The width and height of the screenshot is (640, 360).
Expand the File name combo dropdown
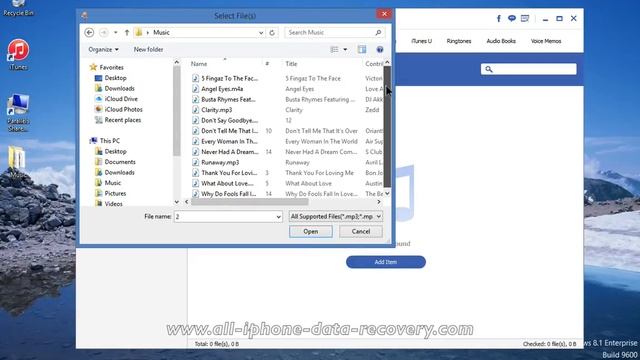click(x=278, y=217)
